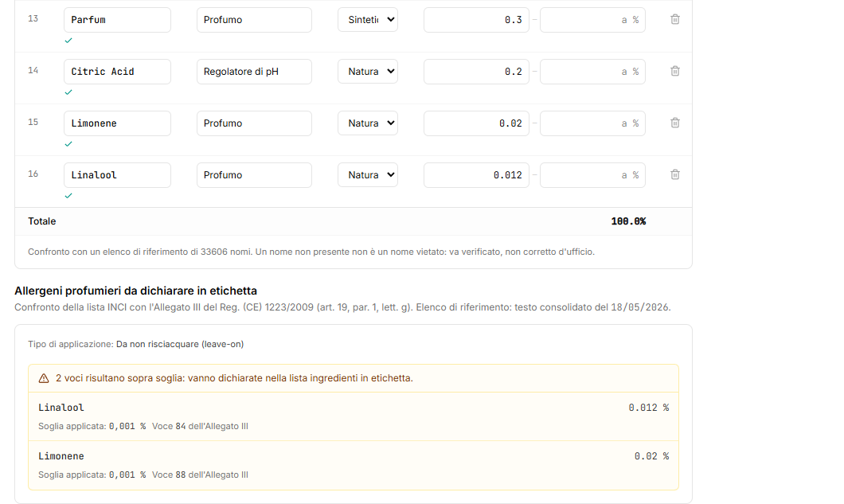Click the 0.012 % allergen concentration value
This screenshot has height=504, width=844.
pos(649,408)
